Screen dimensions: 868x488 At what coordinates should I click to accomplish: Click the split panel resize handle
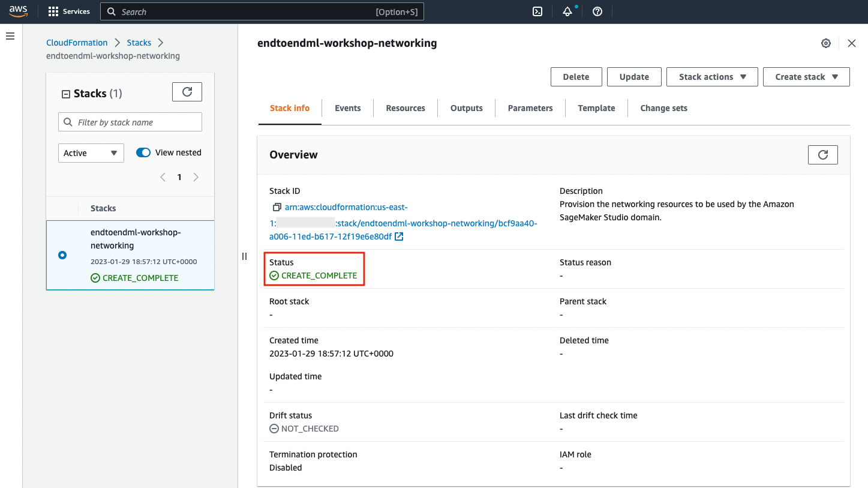(x=244, y=256)
